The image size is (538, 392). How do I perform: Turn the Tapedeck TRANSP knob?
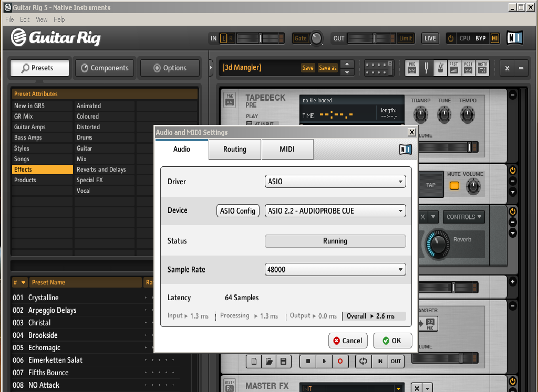point(420,114)
